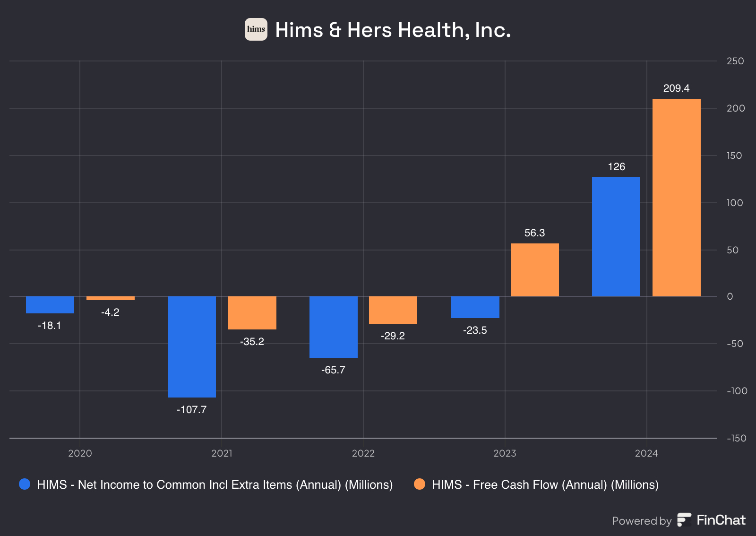Select the 2021 blue Net Income bar
The width and height of the screenshot is (756, 536).
click(192, 347)
